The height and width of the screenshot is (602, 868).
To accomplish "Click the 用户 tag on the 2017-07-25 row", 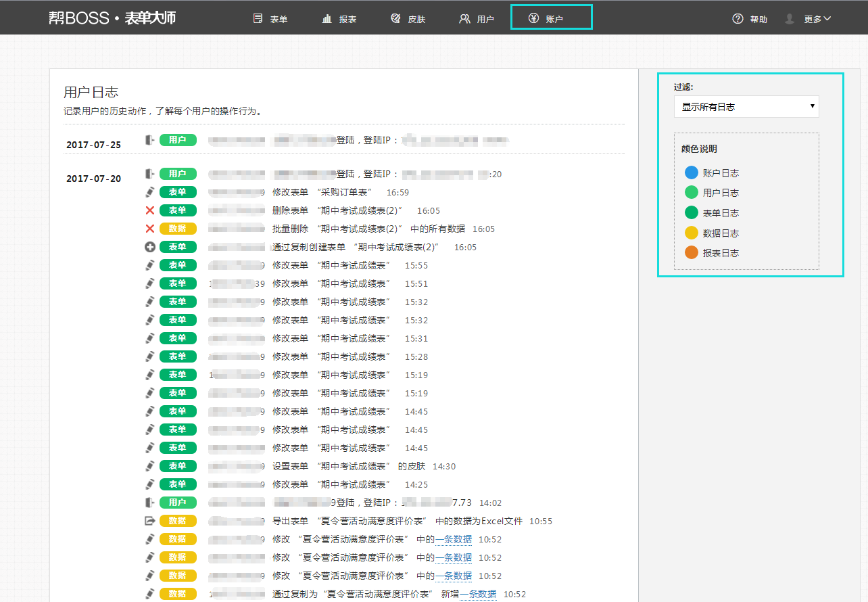I will [178, 140].
